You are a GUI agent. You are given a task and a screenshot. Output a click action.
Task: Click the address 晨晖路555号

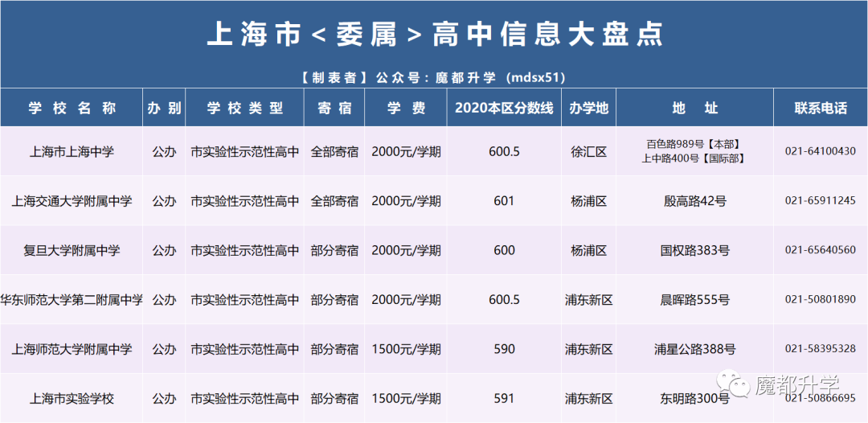[x=694, y=300]
